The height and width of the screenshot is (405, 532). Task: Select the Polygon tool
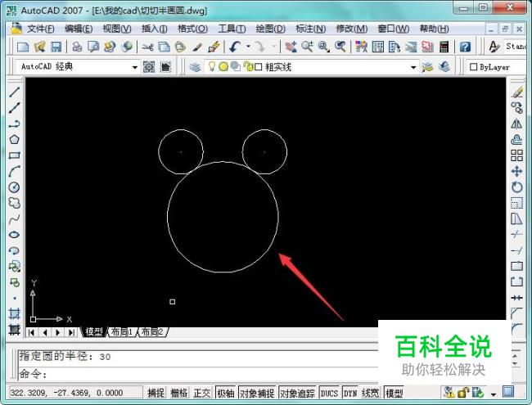click(x=14, y=139)
